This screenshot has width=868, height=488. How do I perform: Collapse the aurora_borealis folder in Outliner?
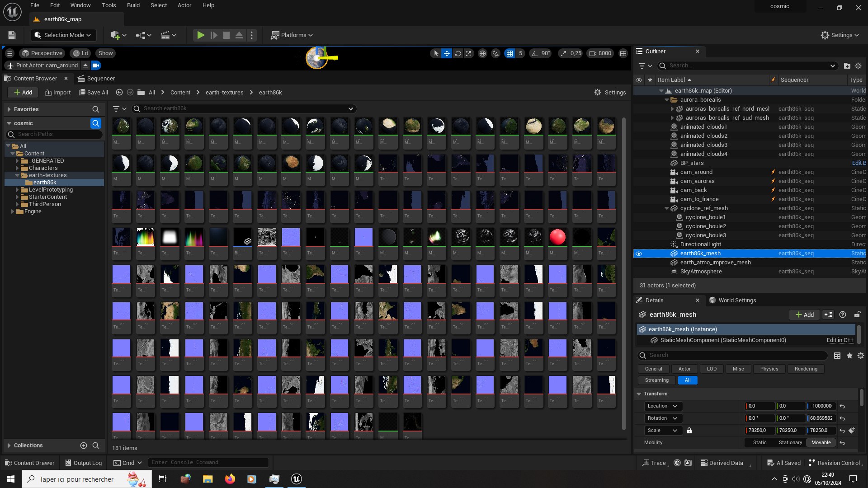coord(666,100)
